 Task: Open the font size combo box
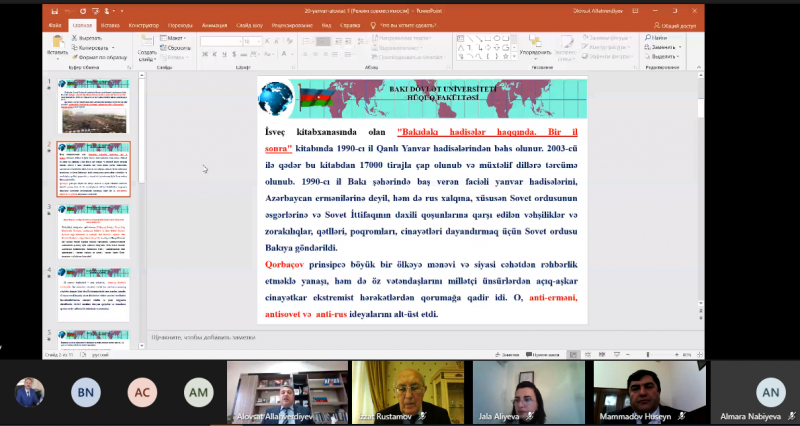252,41
